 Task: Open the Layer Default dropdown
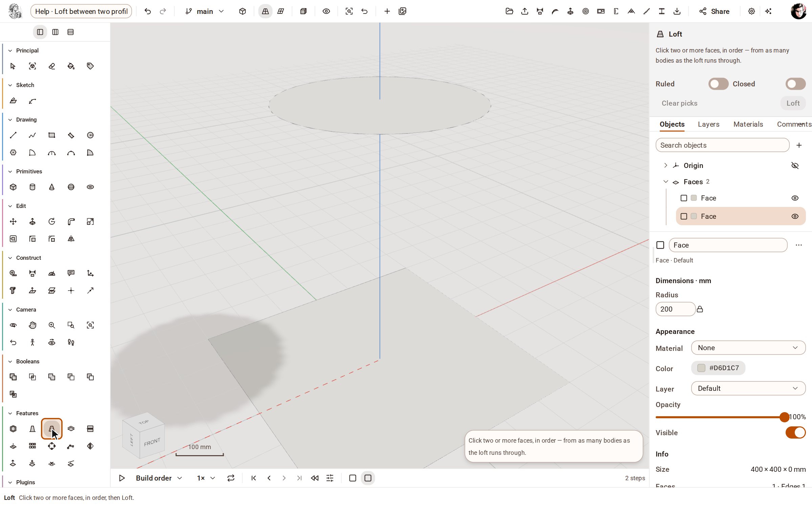(x=748, y=388)
